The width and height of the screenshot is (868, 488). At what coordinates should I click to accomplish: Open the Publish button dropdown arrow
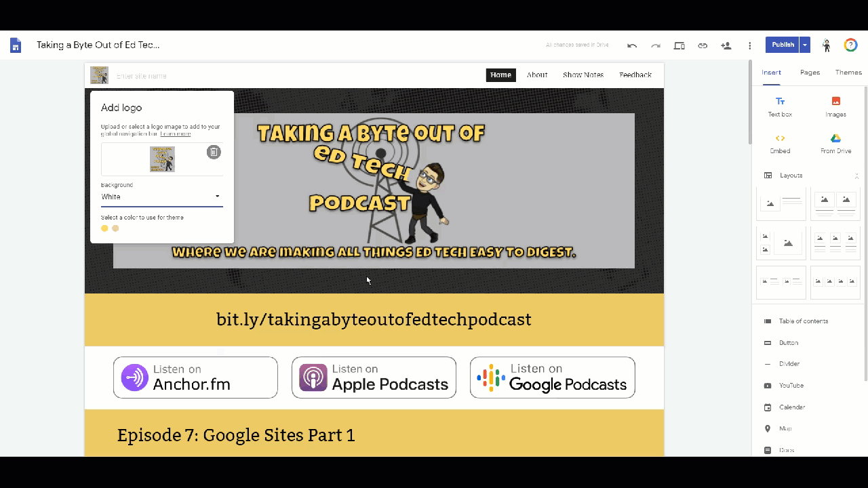804,45
